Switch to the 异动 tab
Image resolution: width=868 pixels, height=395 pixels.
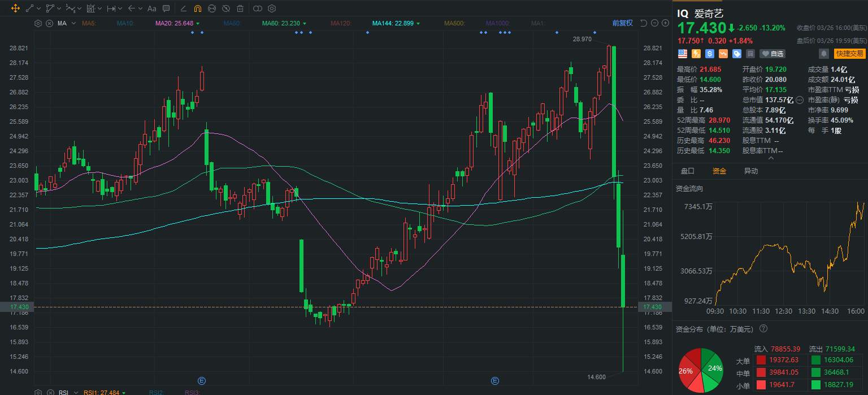tap(751, 171)
